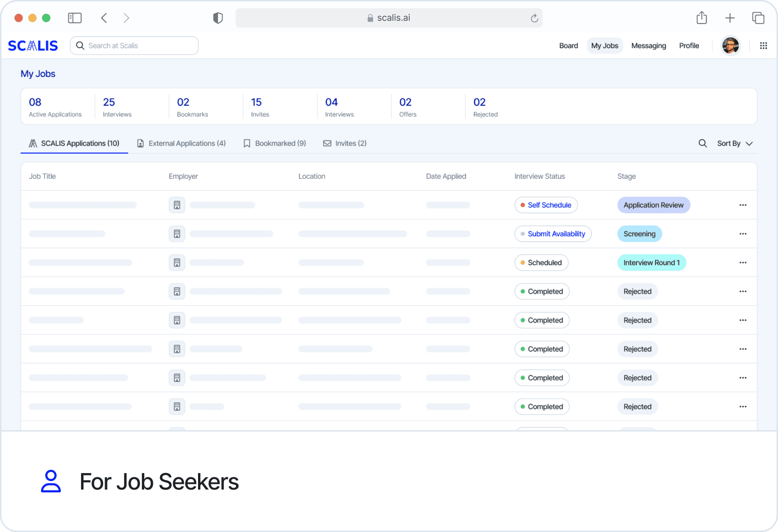This screenshot has height=532, width=778.
Task: Click the browser sidebar toggle icon
Action: 75,18
